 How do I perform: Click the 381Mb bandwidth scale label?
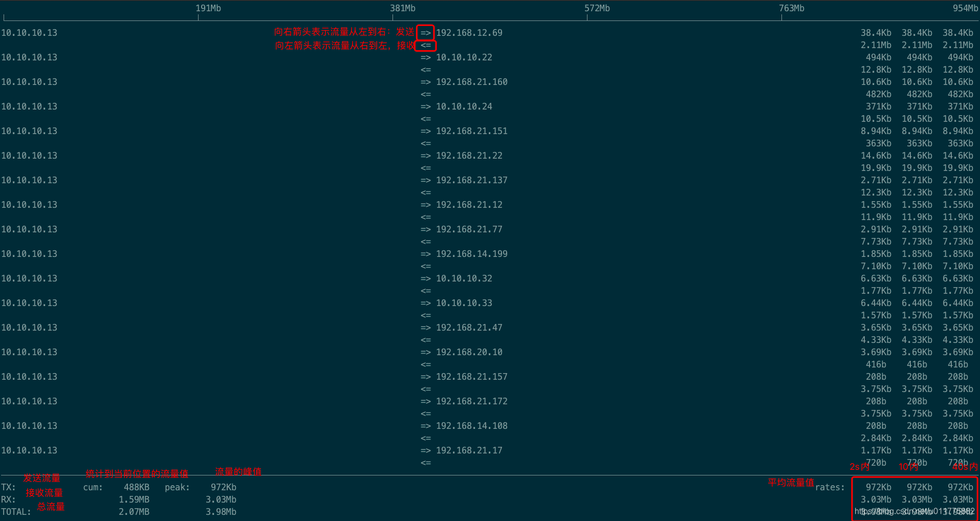click(403, 8)
